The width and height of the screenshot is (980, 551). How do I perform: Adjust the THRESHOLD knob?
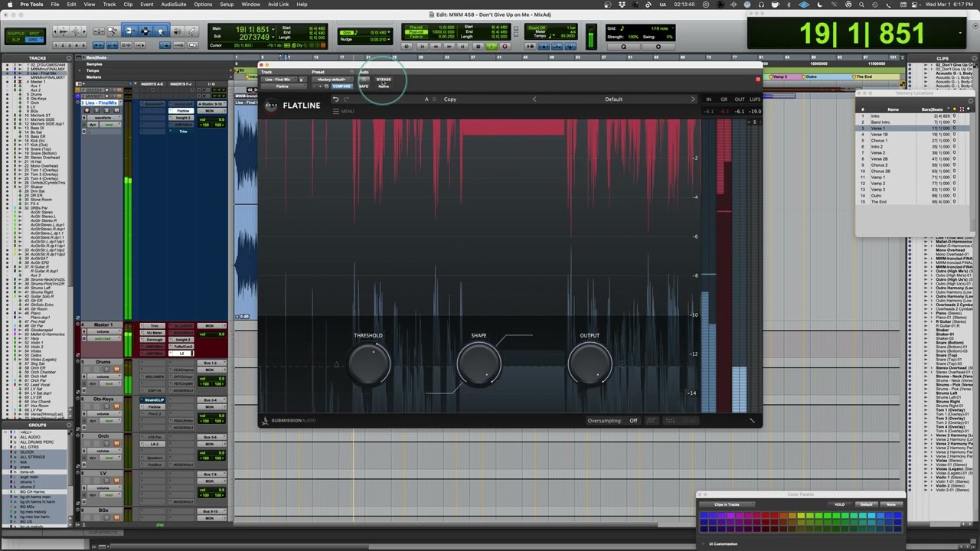pos(369,364)
